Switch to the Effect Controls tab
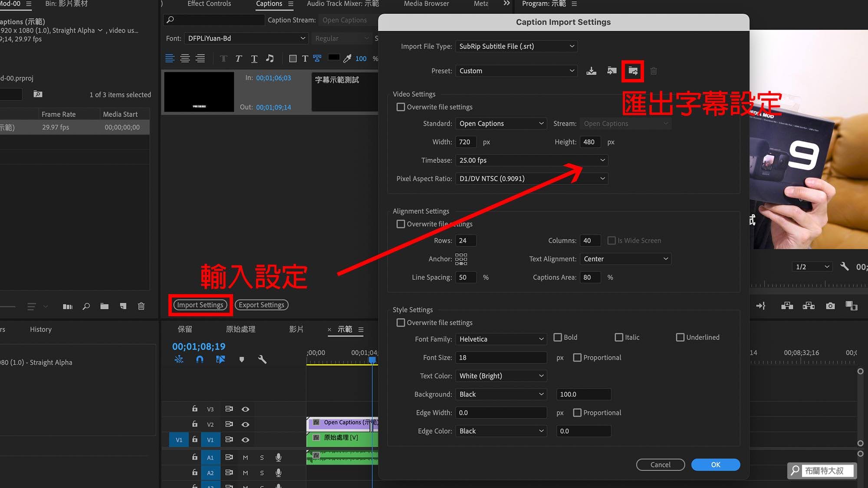Image resolution: width=868 pixels, height=488 pixels. point(209,4)
